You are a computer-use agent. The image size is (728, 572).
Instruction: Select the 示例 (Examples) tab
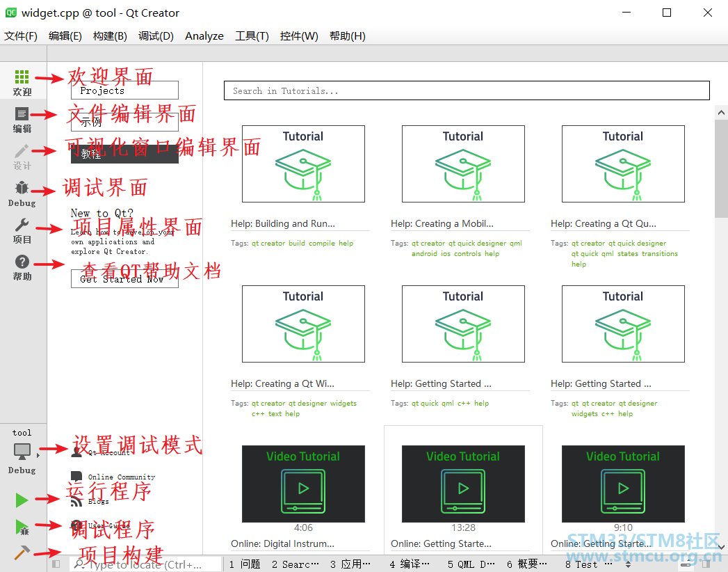tap(124, 122)
